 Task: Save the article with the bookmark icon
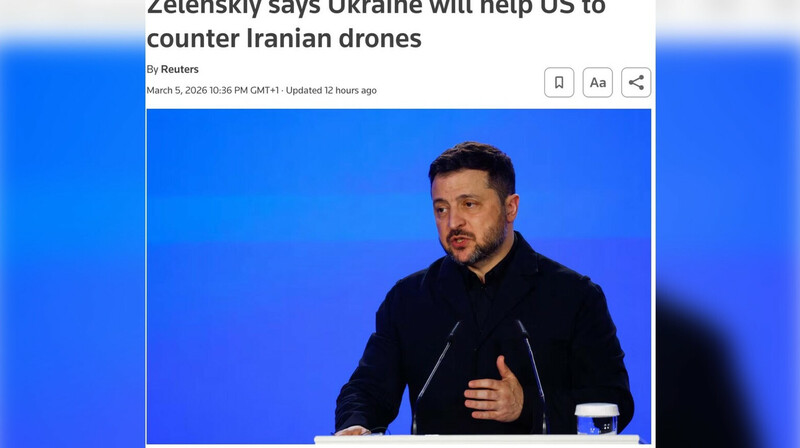559,82
